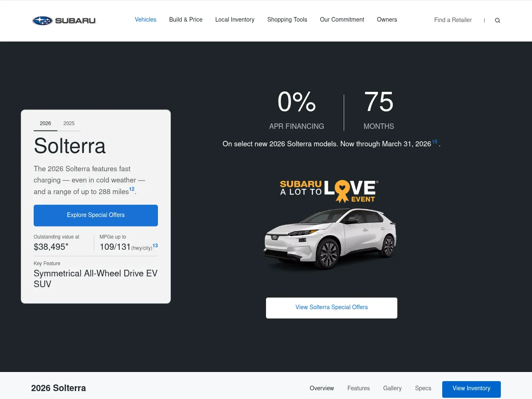Viewport: 532px width, 399px height.
Task: Expand the Our Commitment menu
Action: coord(342,20)
